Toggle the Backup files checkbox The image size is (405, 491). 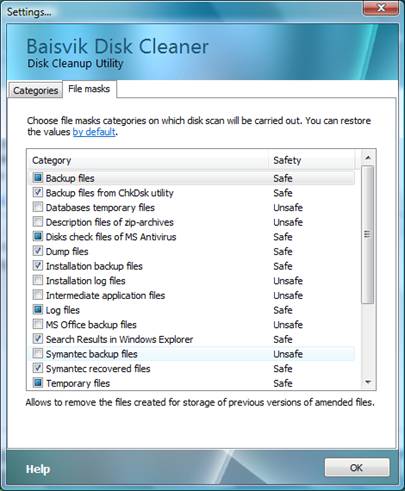click(38, 178)
